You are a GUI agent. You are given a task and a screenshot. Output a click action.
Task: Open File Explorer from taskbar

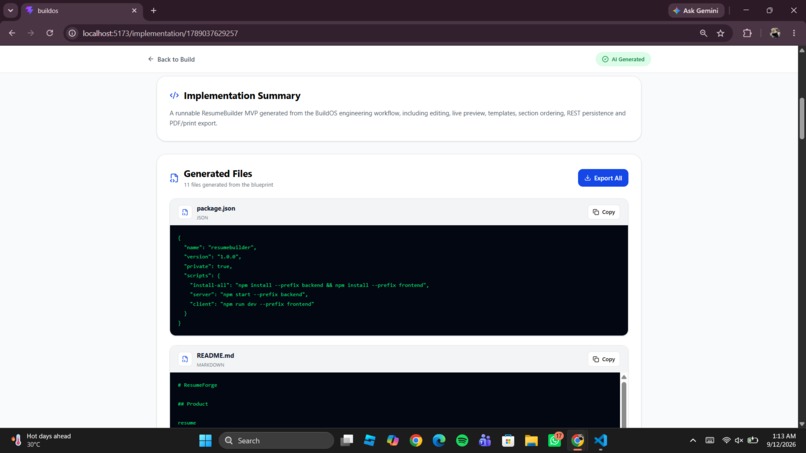[x=531, y=441]
